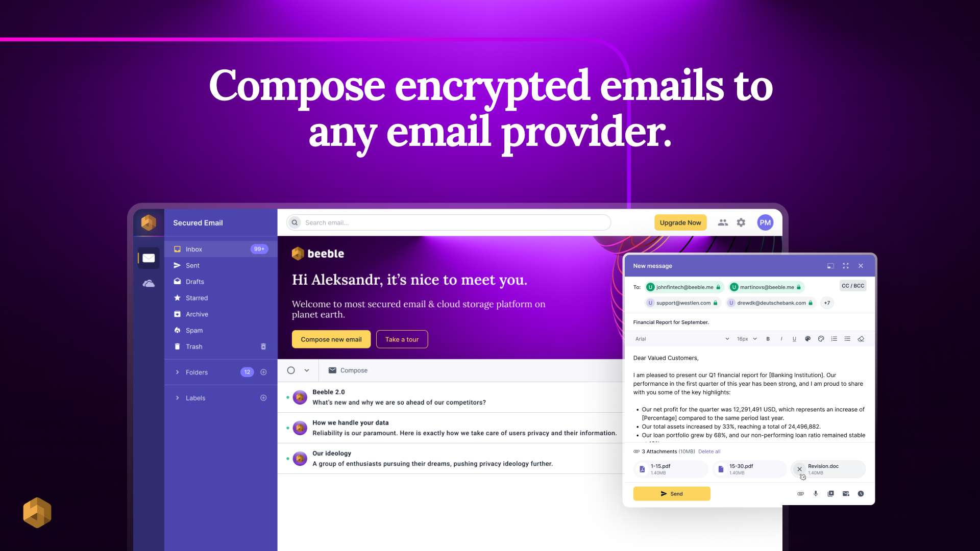
Task: Click the audio recording microphone icon
Action: click(815, 494)
